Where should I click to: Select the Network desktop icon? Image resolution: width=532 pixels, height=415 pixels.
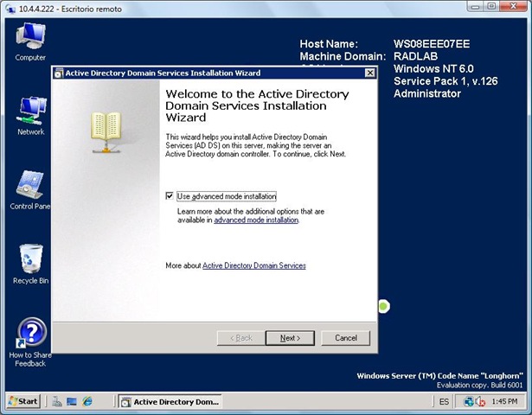tap(30, 112)
